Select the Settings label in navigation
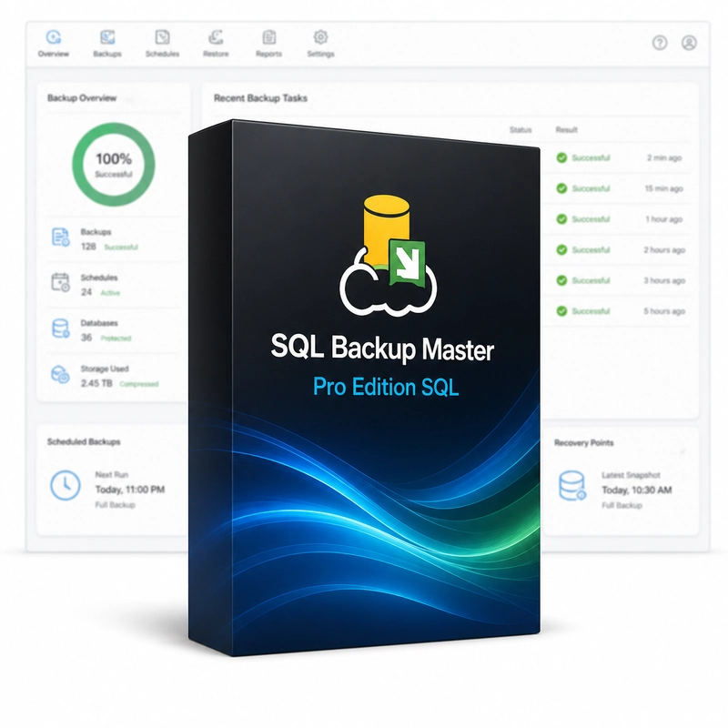This screenshot has height=728, width=728. point(320,54)
